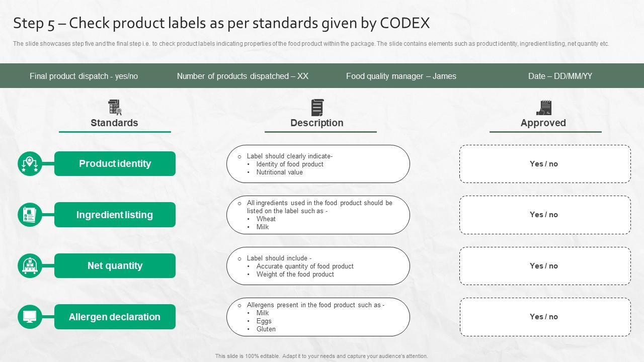Click the Allergen declaration green button
This screenshot has height=362, width=644.
point(115,317)
